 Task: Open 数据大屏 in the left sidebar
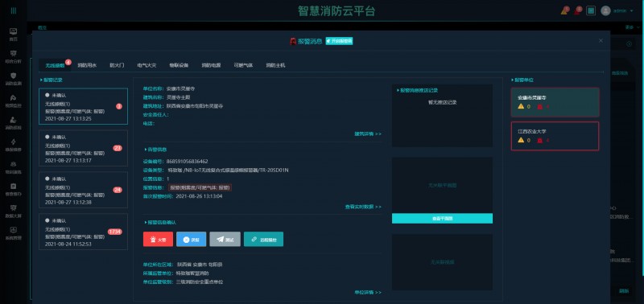[13, 211]
